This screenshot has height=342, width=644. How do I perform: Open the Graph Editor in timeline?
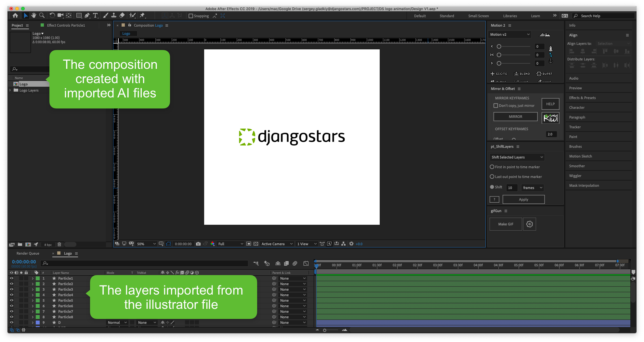point(306,263)
